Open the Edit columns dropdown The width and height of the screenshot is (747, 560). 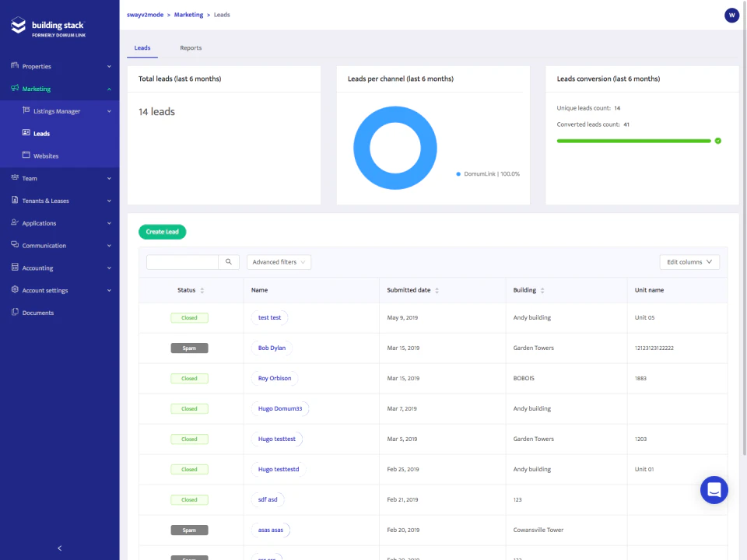(x=689, y=262)
